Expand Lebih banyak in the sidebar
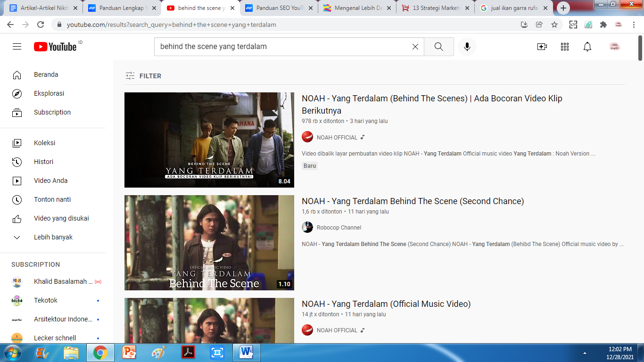This screenshot has height=362, width=644. (53, 237)
